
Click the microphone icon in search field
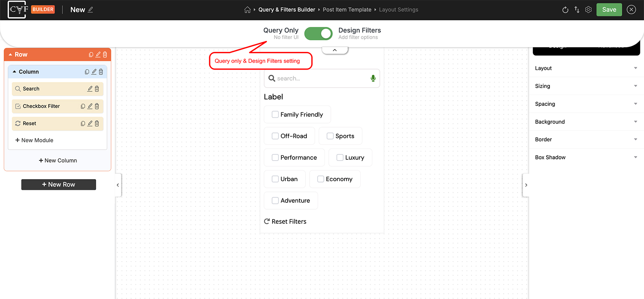click(373, 78)
